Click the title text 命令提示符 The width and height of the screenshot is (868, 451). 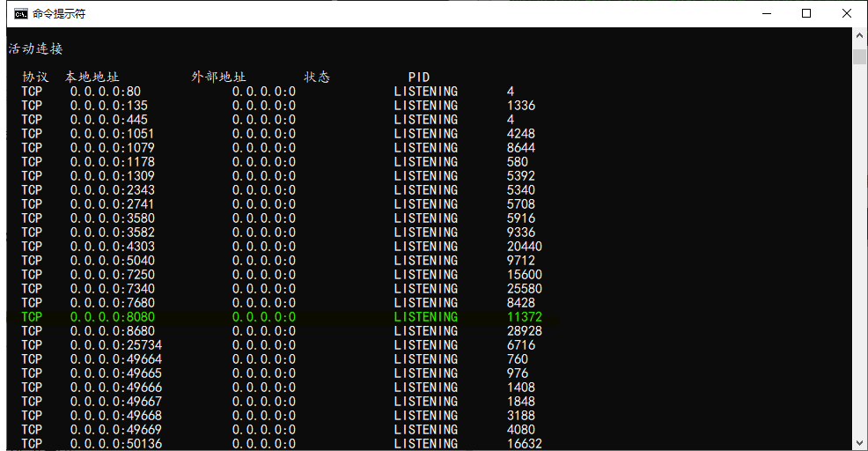[59, 14]
